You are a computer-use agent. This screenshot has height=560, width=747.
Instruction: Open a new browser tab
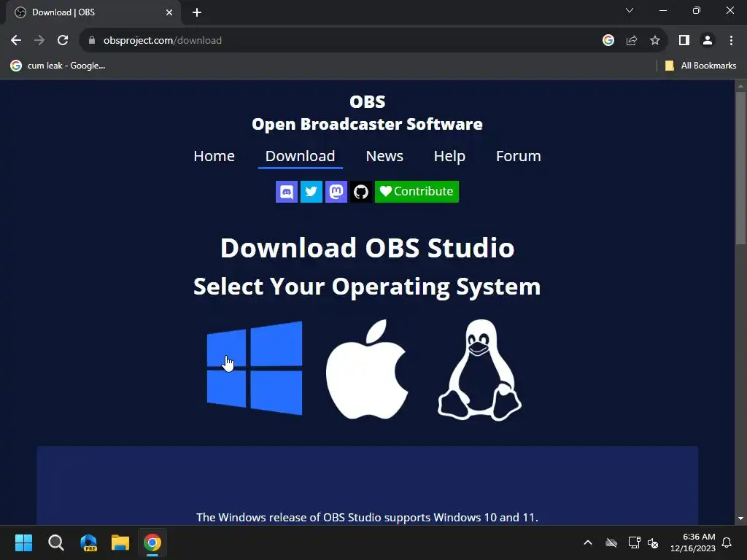[x=197, y=12]
